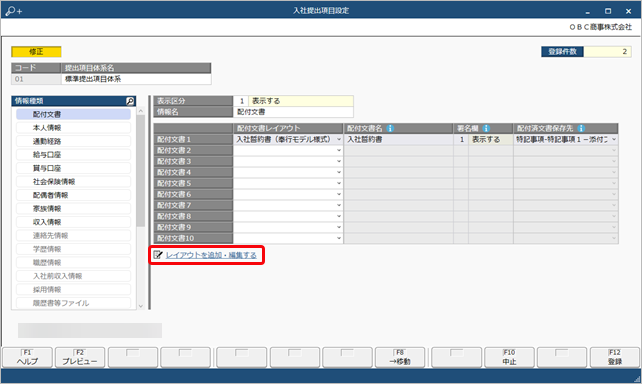
Task: Select 採用情報 in the list
Action: tap(73, 290)
